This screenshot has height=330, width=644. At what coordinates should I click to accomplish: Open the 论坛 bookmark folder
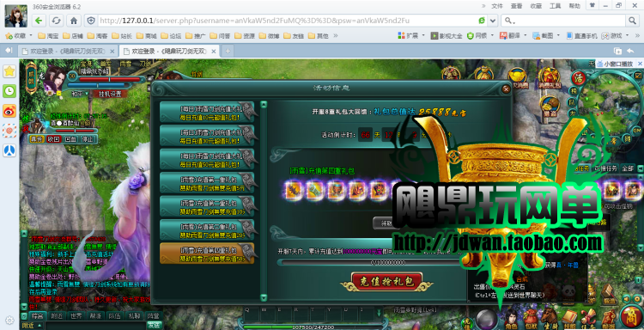171,36
